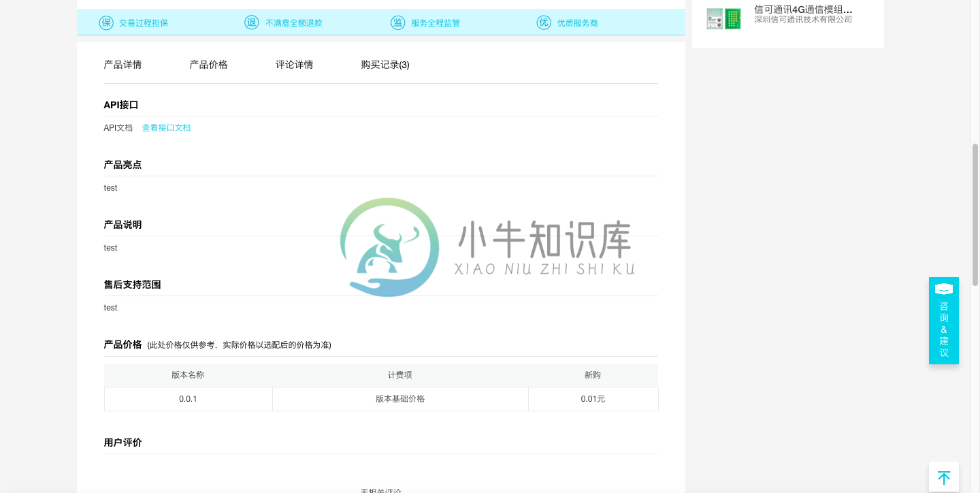Viewport: 980px width, 493px height.
Task: Click the 0.01元 price cell
Action: coord(593,399)
